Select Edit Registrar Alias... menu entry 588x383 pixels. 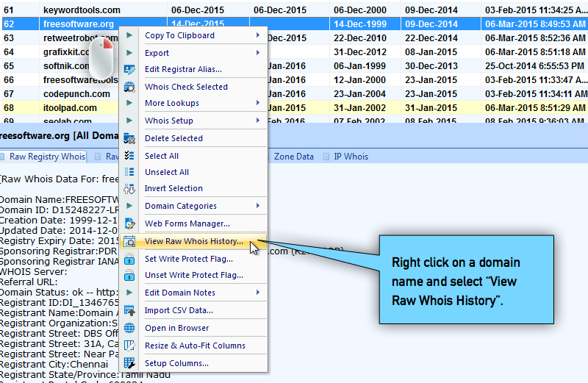coord(183,69)
